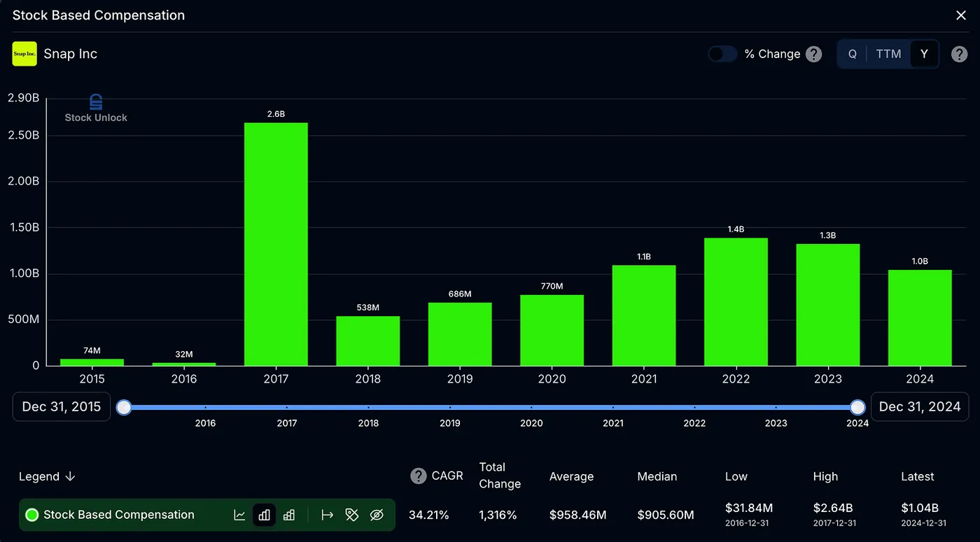Click the 34.21% CAGR value
This screenshot has width=980, height=542.
pos(429,515)
